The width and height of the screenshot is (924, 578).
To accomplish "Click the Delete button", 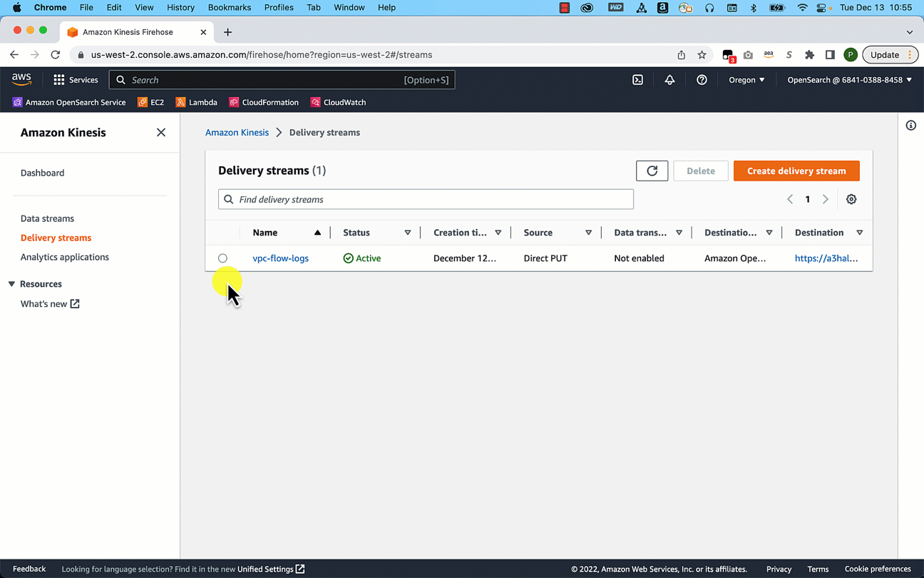I will [x=701, y=171].
